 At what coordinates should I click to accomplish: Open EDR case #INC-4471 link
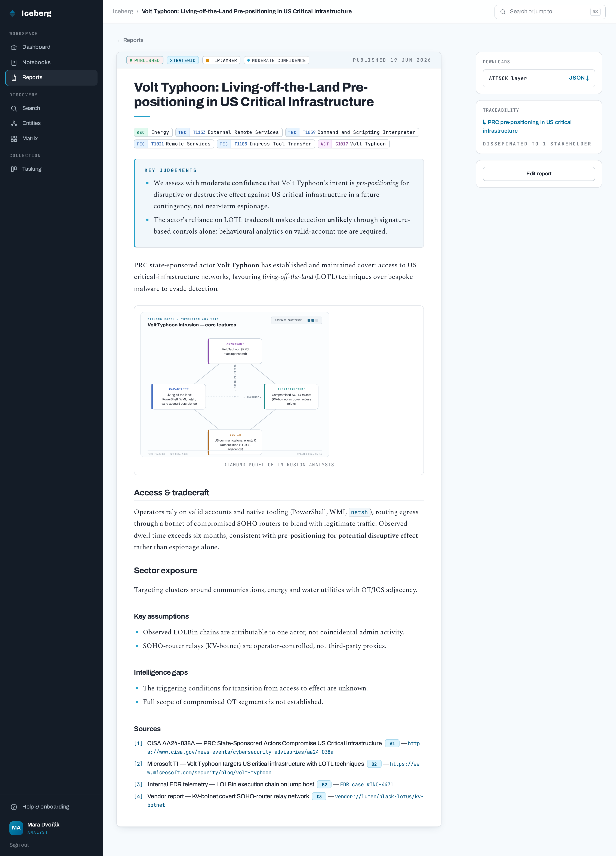point(367,785)
